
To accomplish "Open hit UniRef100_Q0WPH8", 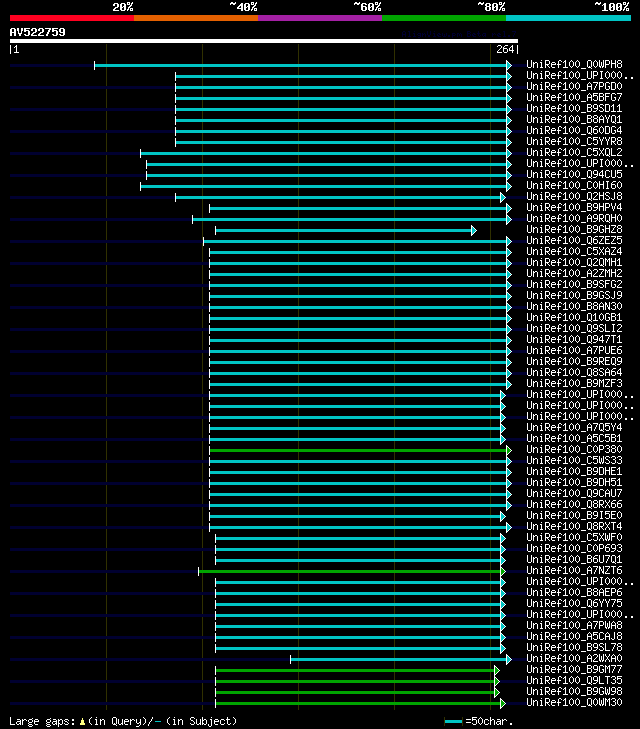I will pyautogui.click(x=574, y=64).
